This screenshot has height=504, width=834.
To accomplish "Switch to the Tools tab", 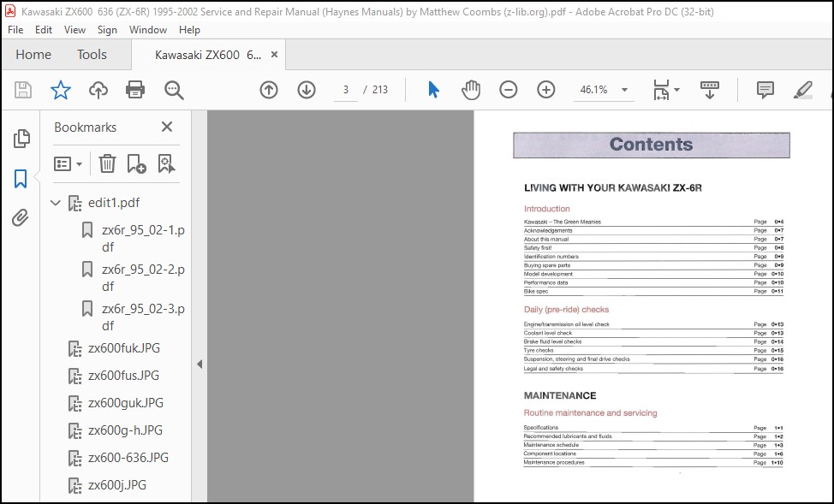I will tap(92, 54).
